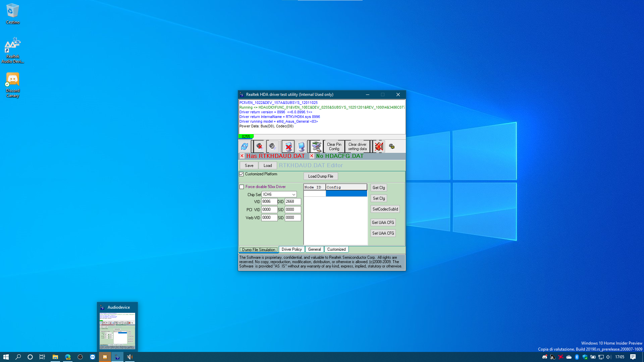The width and height of the screenshot is (644, 362).
Task: Open the Action Center notifications icon
Action: [x=633, y=357]
